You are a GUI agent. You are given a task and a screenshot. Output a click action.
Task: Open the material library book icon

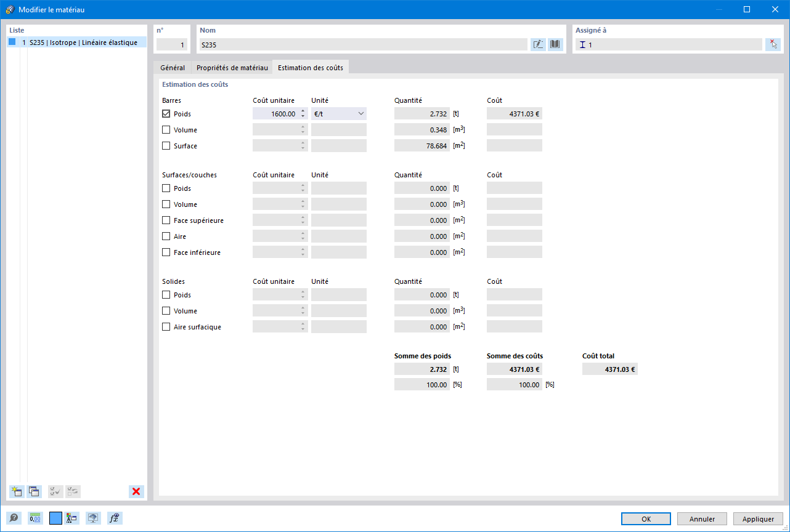(x=555, y=44)
